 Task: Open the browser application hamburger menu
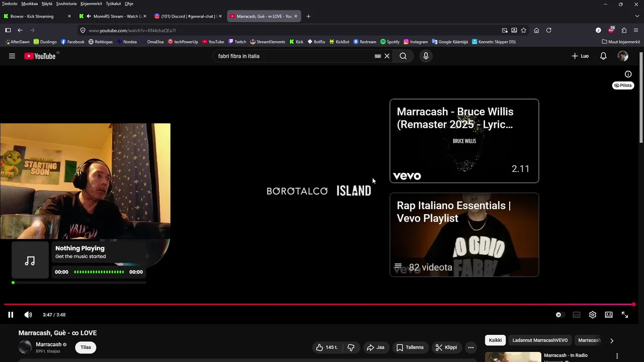click(636, 30)
